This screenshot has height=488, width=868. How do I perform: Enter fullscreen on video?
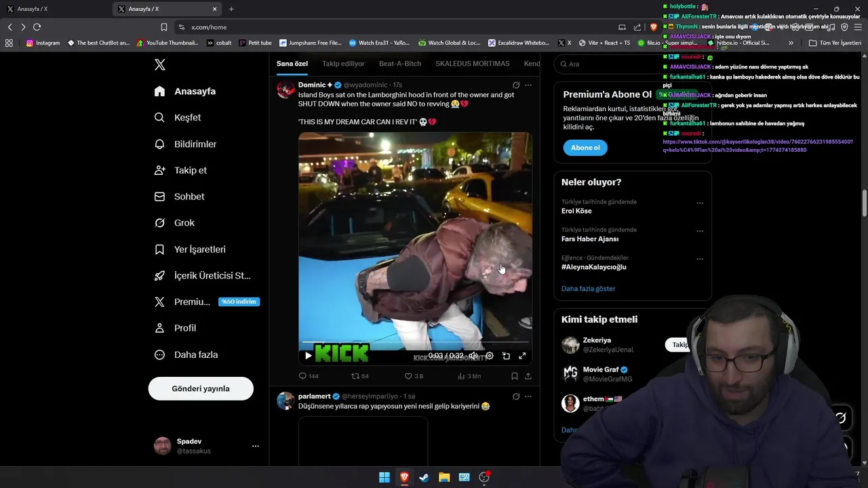pos(522,356)
